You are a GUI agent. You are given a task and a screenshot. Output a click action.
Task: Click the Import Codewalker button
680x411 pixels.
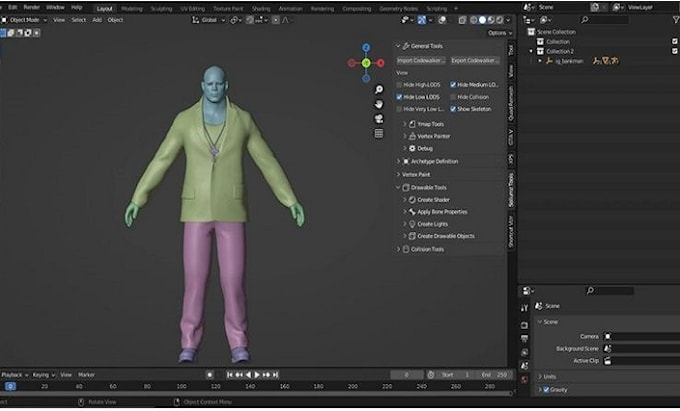pos(421,60)
